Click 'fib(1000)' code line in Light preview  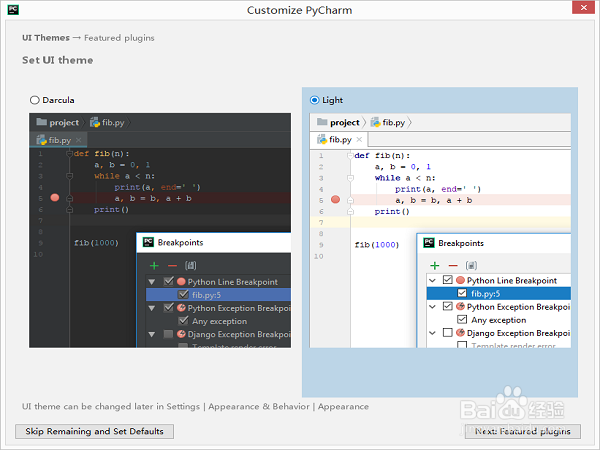point(377,245)
